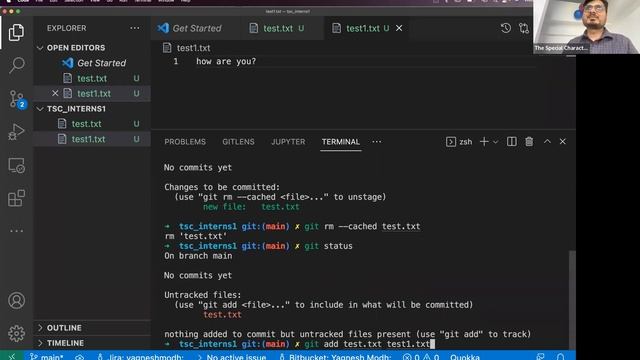Click No active issue status item
This screenshot has height=360, width=640.
(x=231, y=357)
